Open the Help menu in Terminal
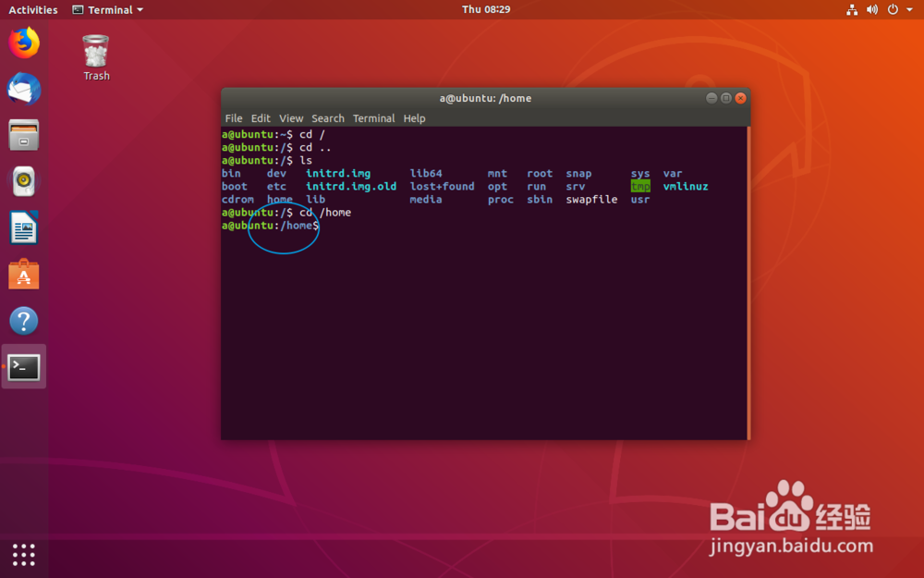 click(x=414, y=118)
